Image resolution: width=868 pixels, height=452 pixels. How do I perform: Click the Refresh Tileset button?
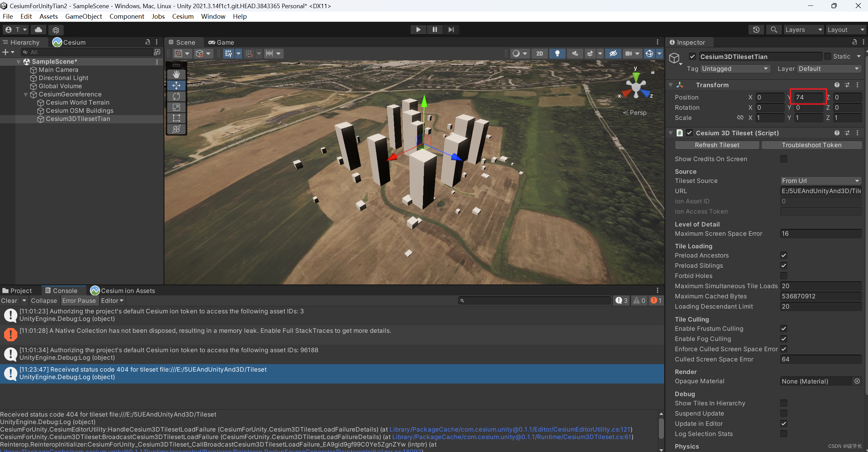[x=717, y=145]
